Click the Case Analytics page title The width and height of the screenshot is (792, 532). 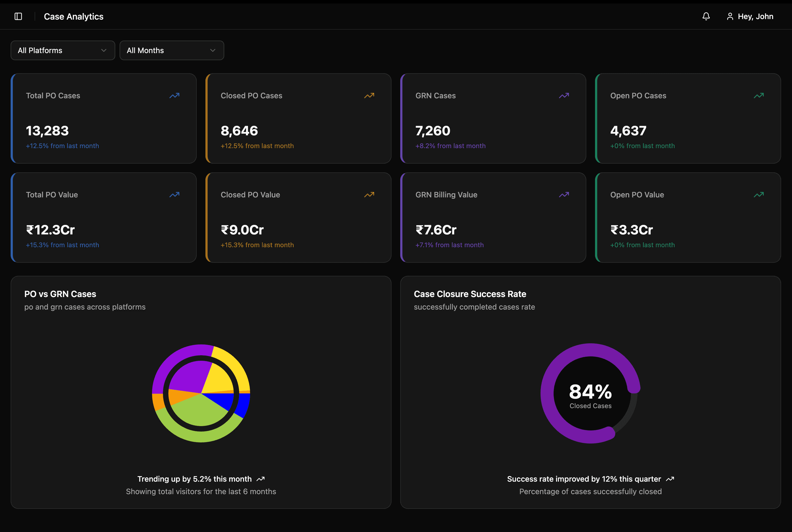(74, 16)
